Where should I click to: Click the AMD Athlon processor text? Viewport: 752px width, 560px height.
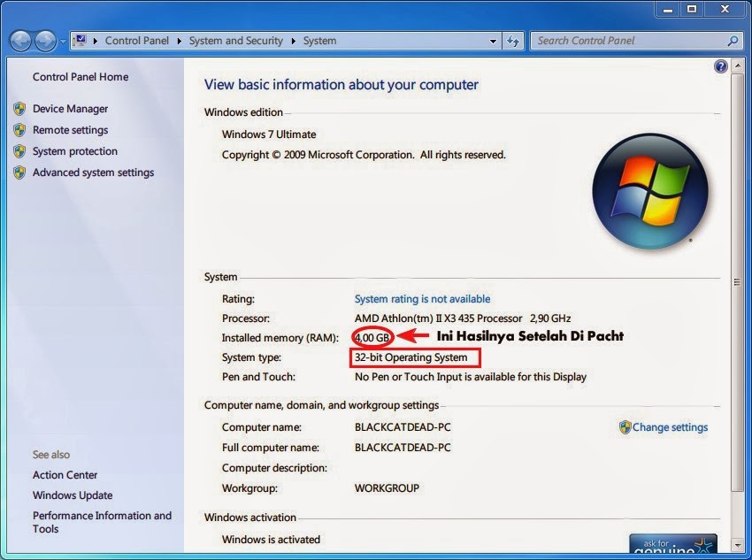[463, 318]
